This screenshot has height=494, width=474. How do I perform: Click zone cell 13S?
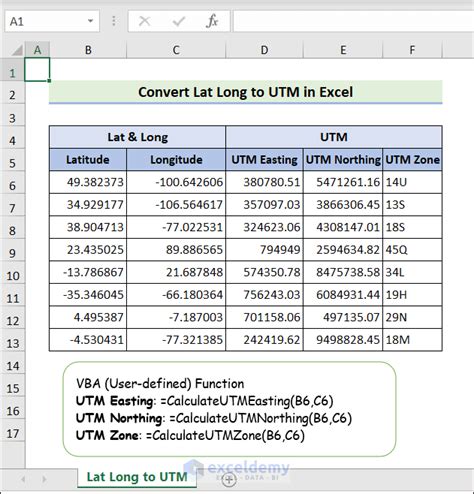(x=412, y=205)
